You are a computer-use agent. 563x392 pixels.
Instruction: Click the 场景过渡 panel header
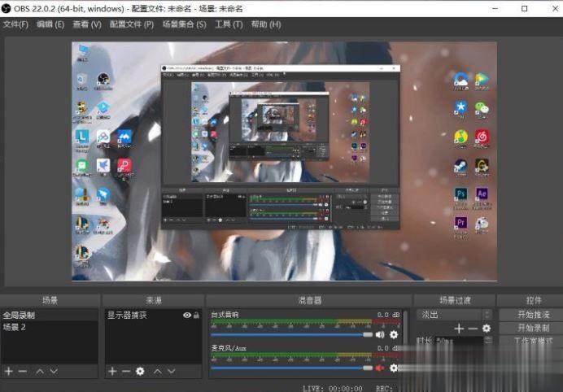[x=455, y=300]
